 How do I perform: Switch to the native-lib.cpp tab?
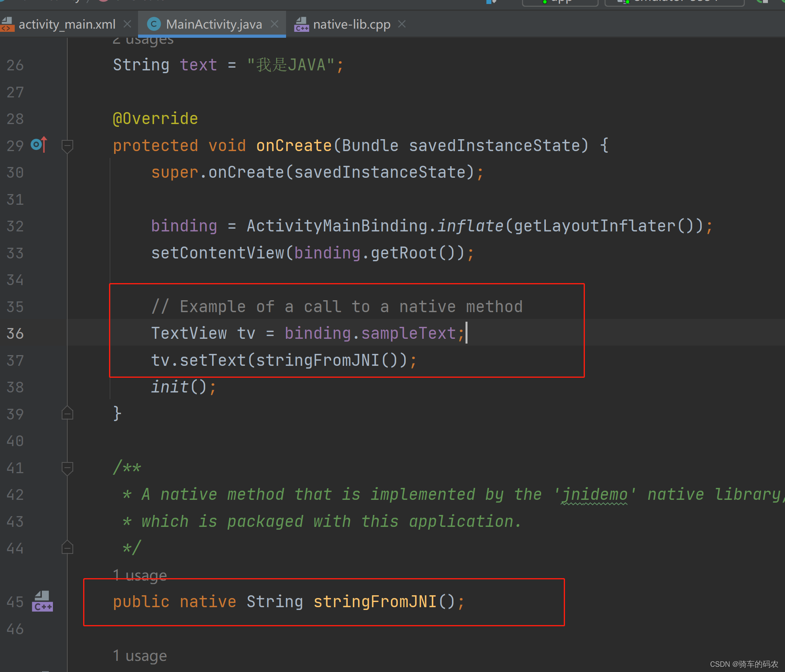click(x=351, y=24)
